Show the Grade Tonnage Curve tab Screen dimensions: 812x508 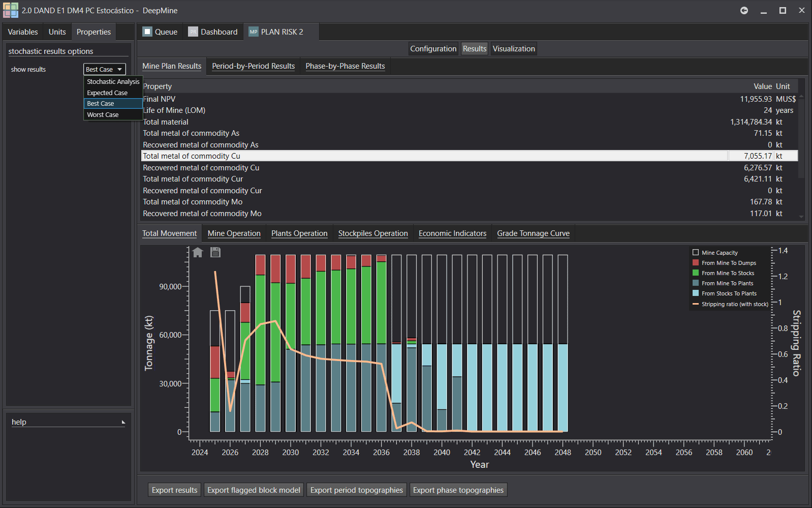(534, 233)
